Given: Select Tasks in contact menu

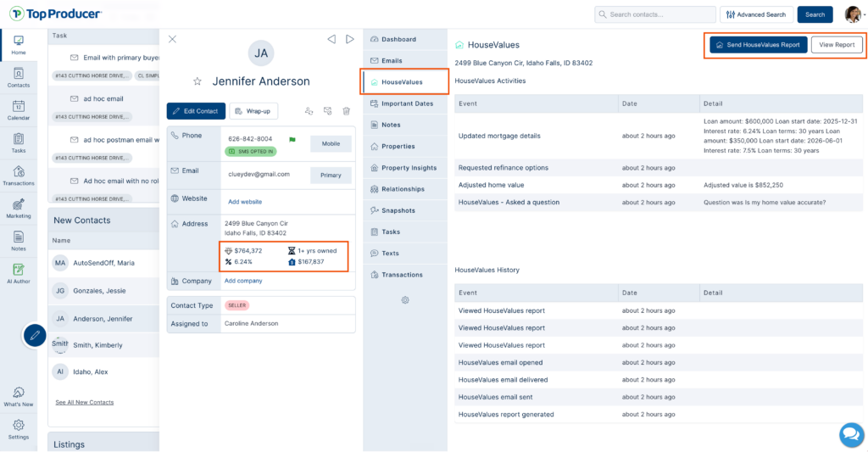Looking at the screenshot, I should (x=405, y=232).
